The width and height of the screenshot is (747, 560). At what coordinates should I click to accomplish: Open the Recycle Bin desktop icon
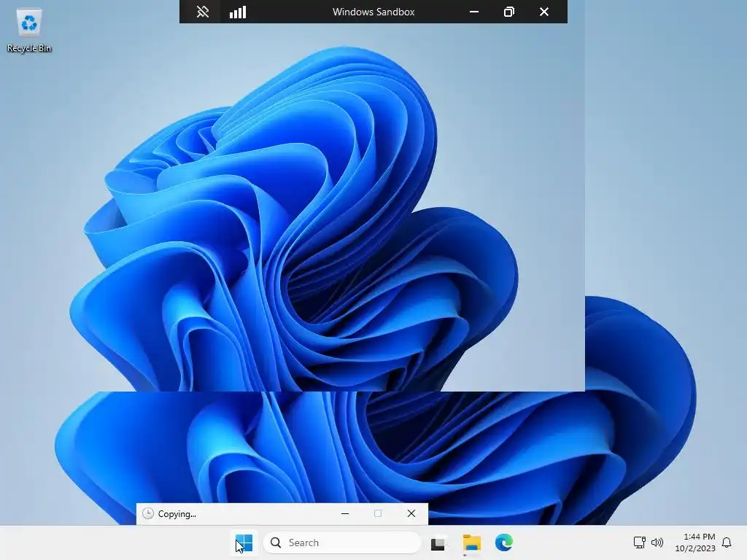pos(29,31)
